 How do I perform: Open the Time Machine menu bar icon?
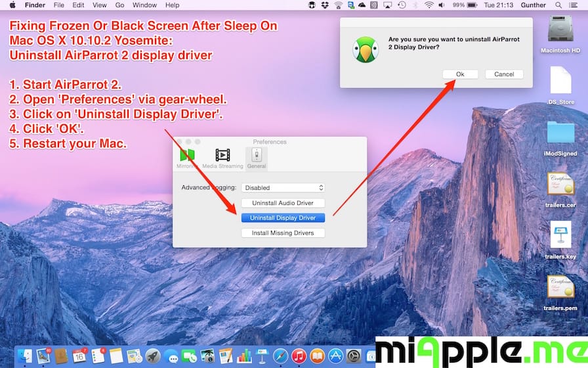pos(402,5)
